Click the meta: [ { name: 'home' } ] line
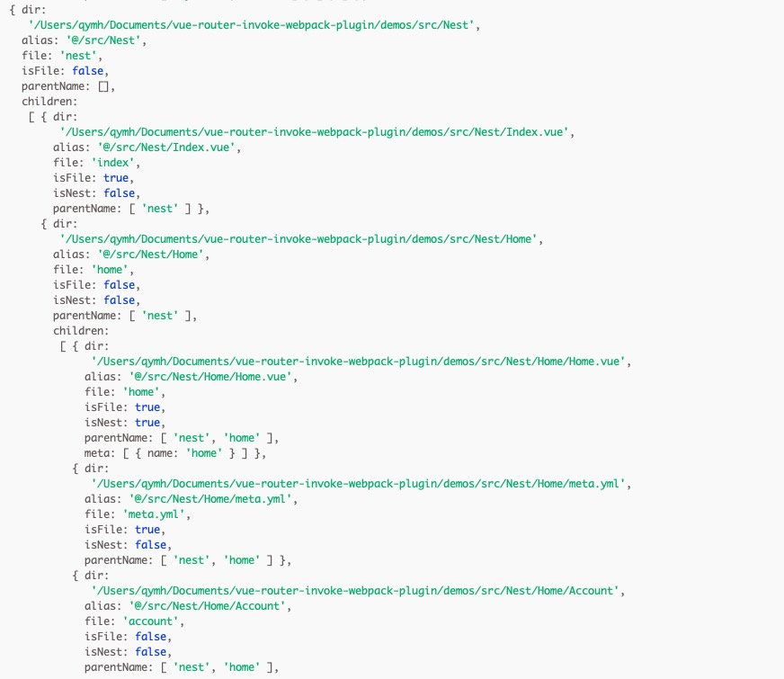 (x=175, y=453)
